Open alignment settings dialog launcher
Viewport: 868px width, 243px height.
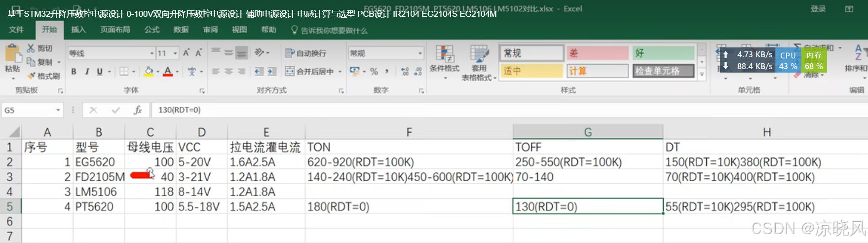(x=341, y=91)
